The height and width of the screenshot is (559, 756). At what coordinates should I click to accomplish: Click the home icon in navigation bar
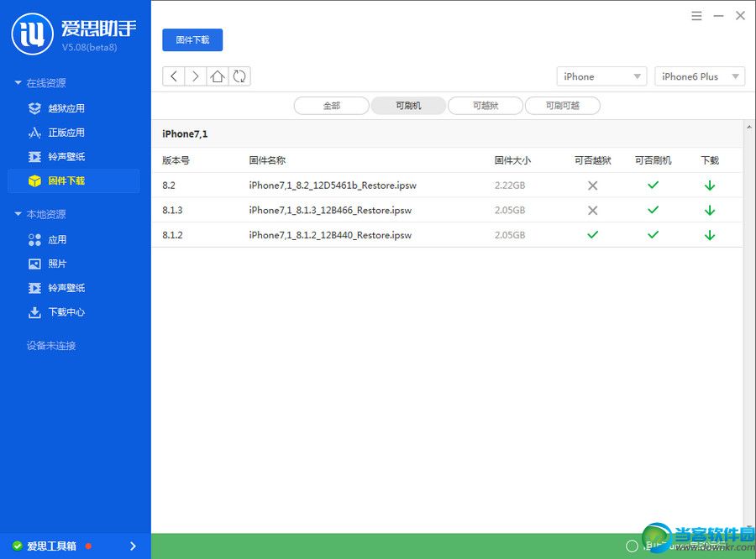[x=218, y=76]
